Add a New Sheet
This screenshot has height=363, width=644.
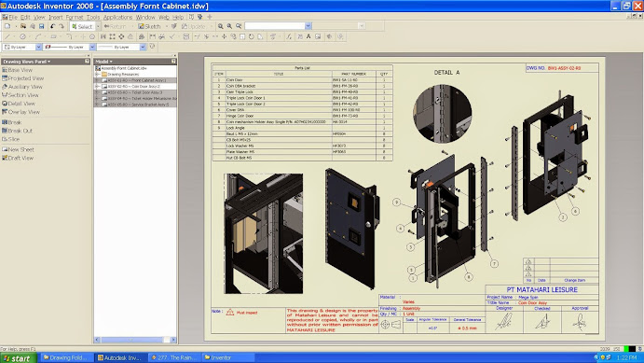pyautogui.click(x=18, y=149)
